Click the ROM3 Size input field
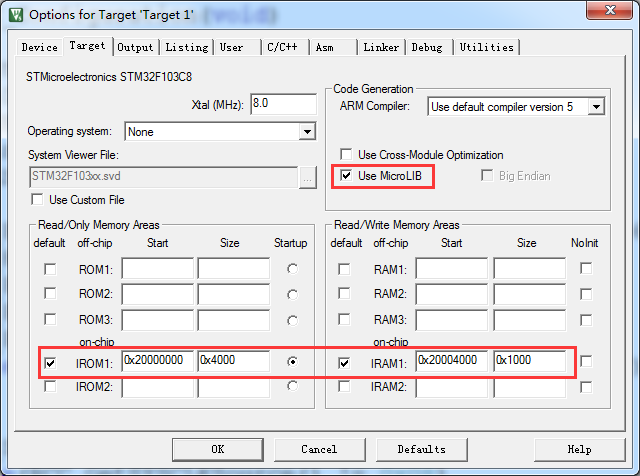 pyautogui.click(x=234, y=320)
